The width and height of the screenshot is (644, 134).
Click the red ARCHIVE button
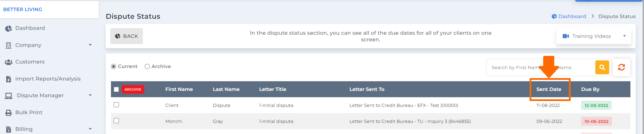(133, 90)
